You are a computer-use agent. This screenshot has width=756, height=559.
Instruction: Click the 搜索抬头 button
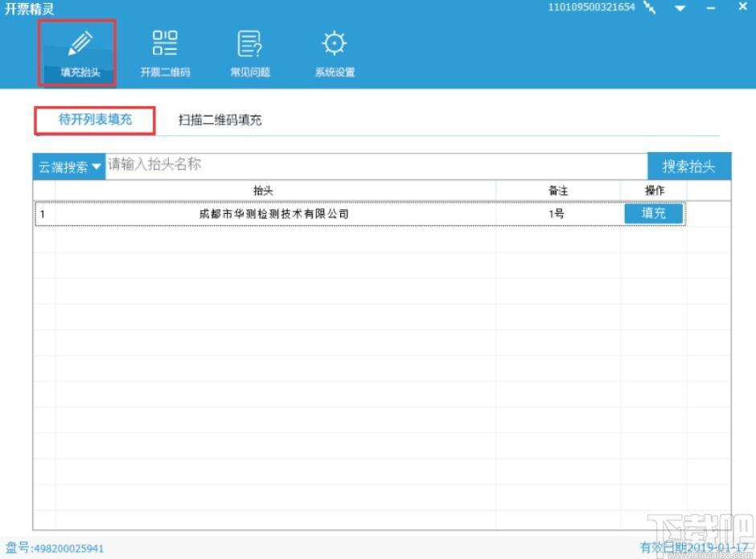(689, 166)
